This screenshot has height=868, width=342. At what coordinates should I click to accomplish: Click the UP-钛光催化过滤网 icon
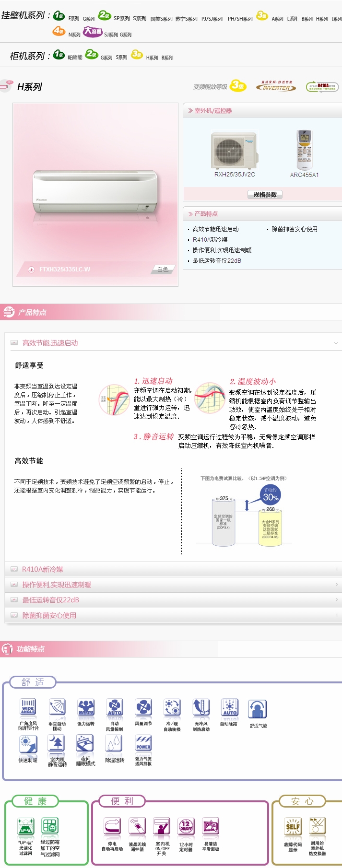(x=26, y=827)
